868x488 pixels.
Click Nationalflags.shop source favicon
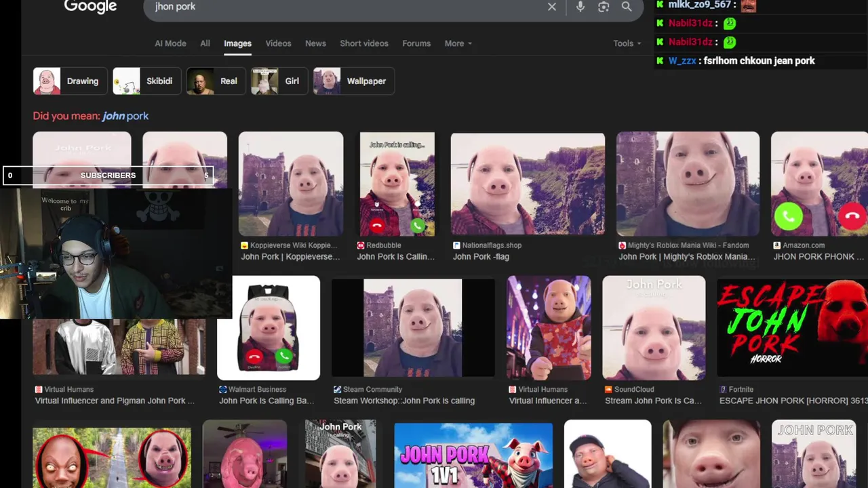pyautogui.click(x=456, y=245)
